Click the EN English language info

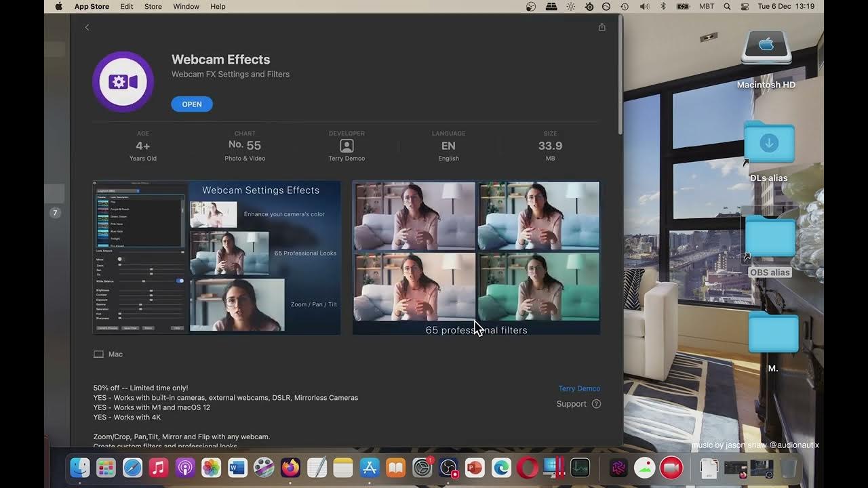(x=448, y=146)
